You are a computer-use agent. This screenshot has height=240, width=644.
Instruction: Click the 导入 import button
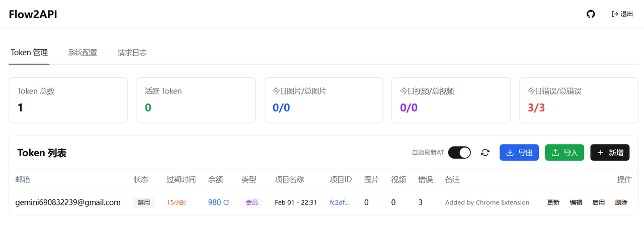coord(565,153)
